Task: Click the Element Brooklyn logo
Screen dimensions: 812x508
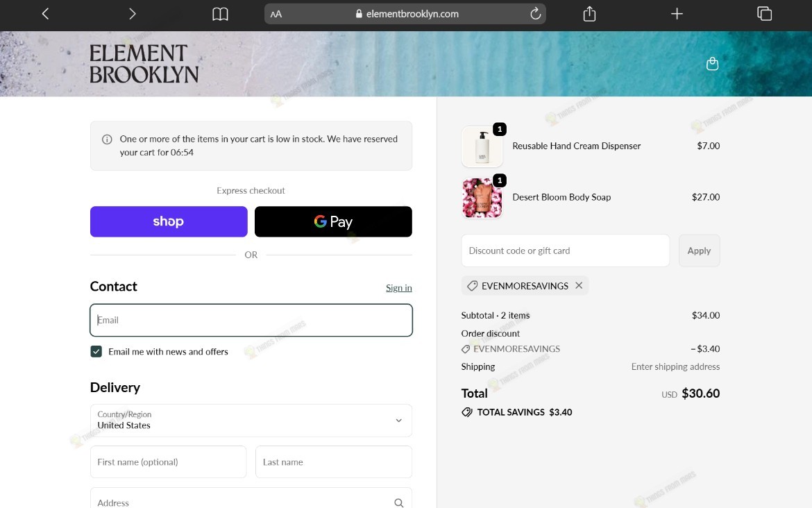Action: pos(144,64)
